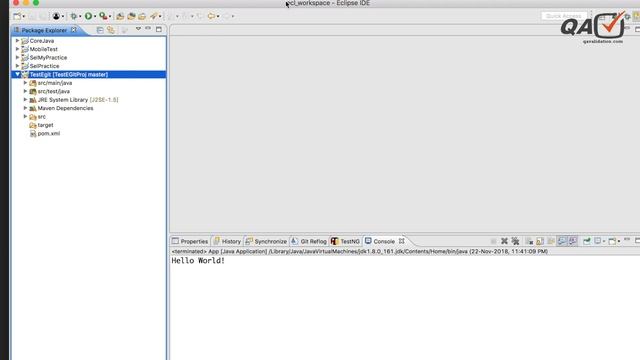
Task: Expand the MobileTest project
Action: coord(18,49)
